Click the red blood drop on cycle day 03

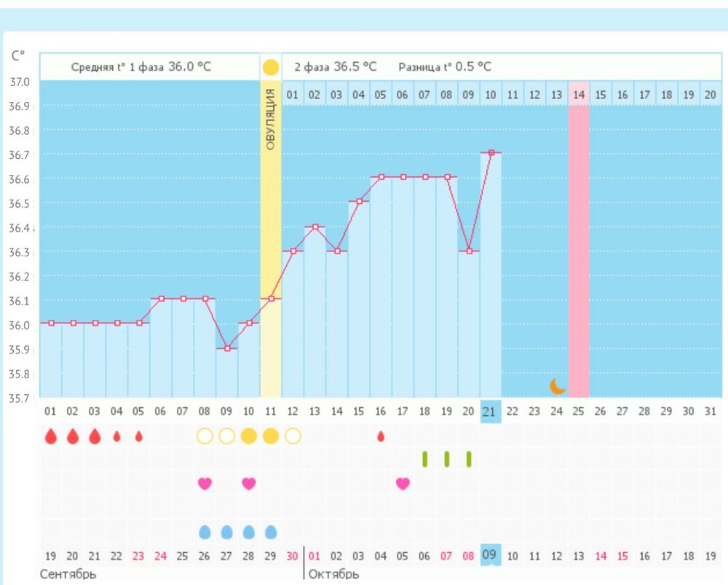click(95, 436)
